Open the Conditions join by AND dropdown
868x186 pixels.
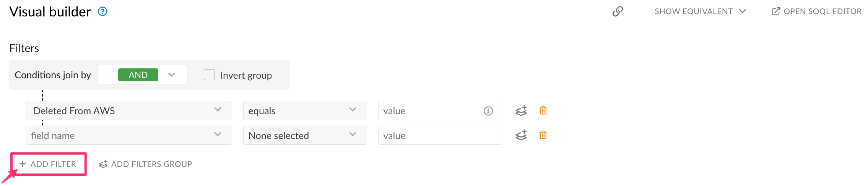pyautogui.click(x=172, y=75)
